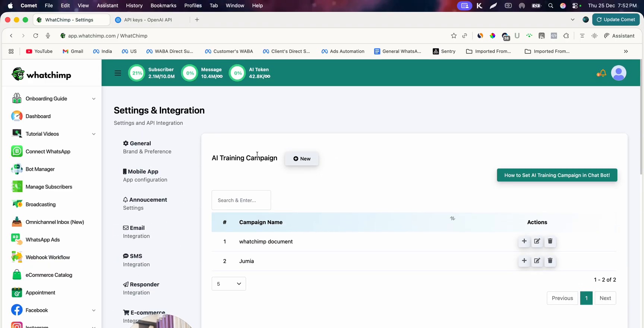Open the Subscriber 21% usage indicator
This screenshot has height=328, width=644.
[151, 73]
